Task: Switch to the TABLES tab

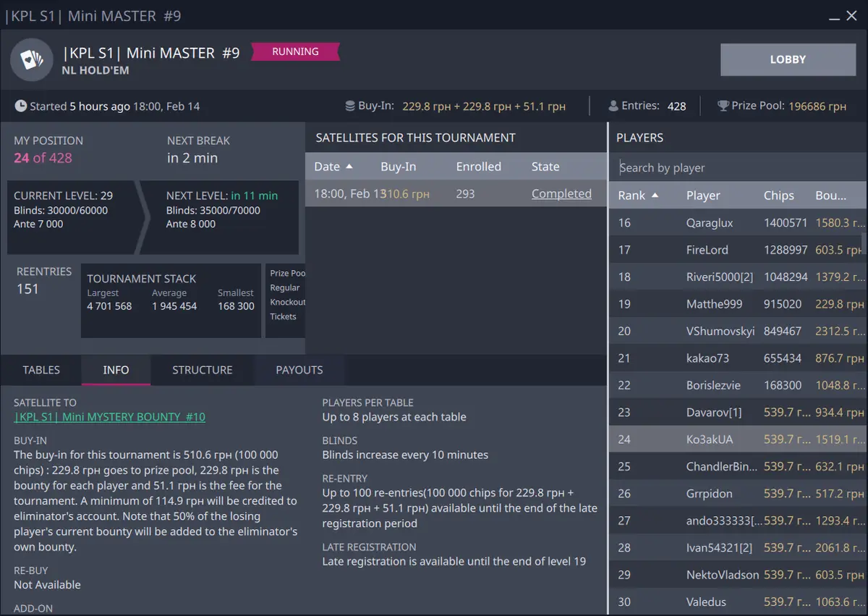Action: (41, 370)
